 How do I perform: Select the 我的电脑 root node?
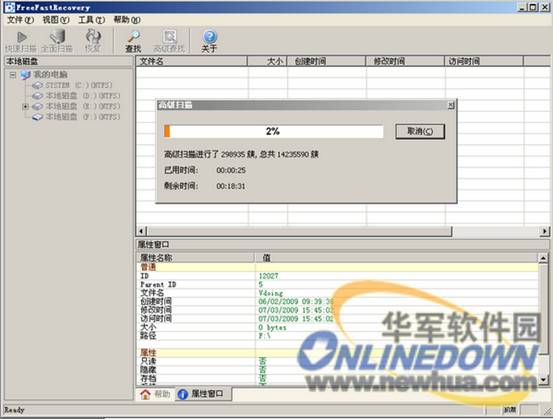pos(50,75)
